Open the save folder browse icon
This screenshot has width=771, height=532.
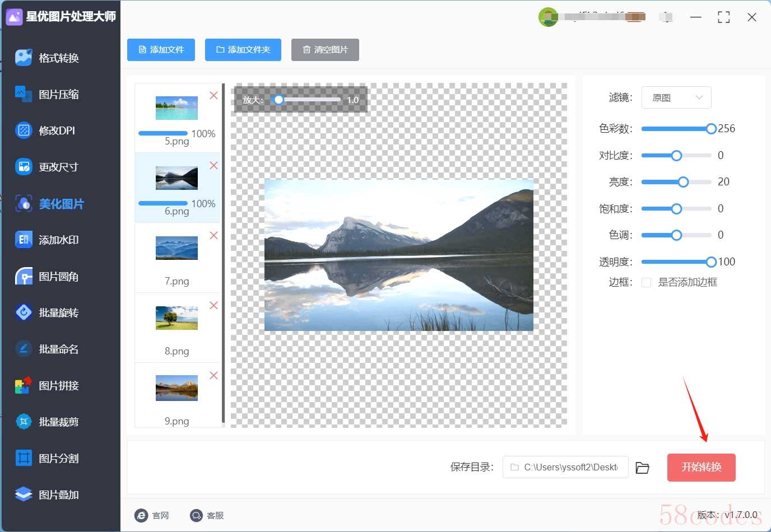coord(643,468)
